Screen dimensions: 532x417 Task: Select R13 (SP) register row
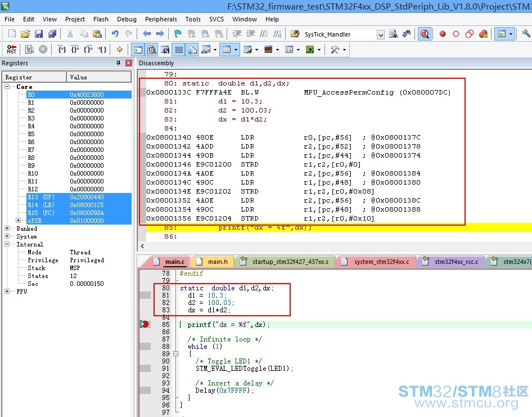pos(79,197)
